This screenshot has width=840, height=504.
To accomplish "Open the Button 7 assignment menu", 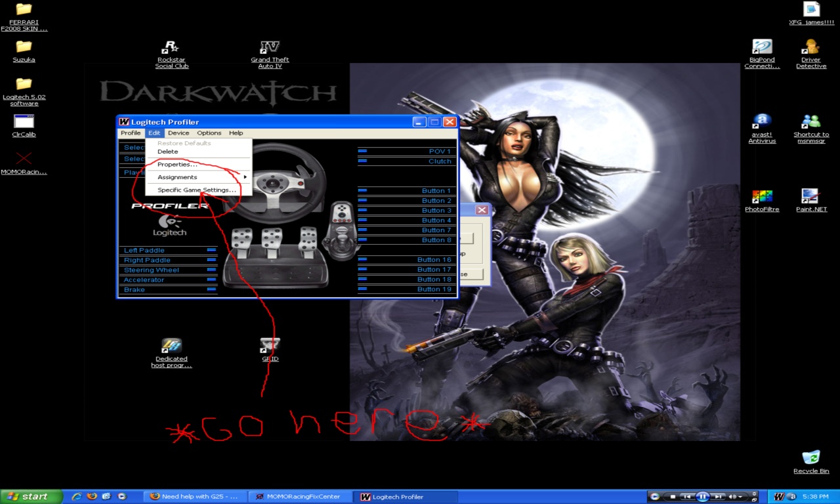I will [x=406, y=230].
